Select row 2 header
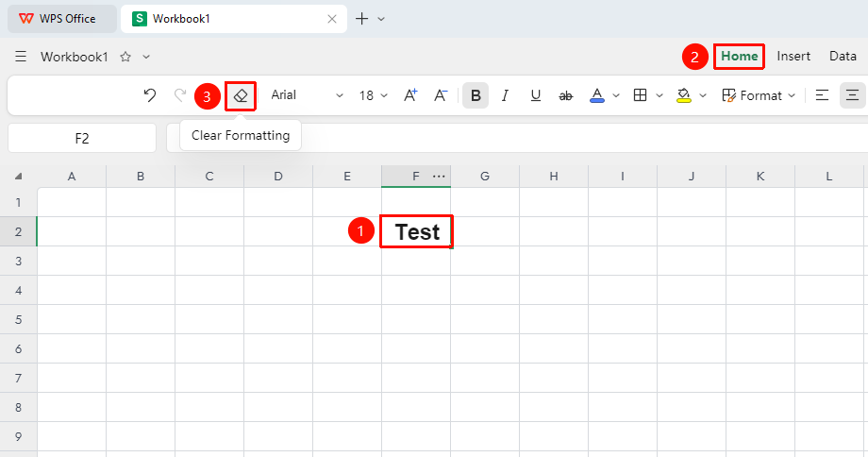Image resolution: width=868 pixels, height=457 pixels. pos(18,231)
